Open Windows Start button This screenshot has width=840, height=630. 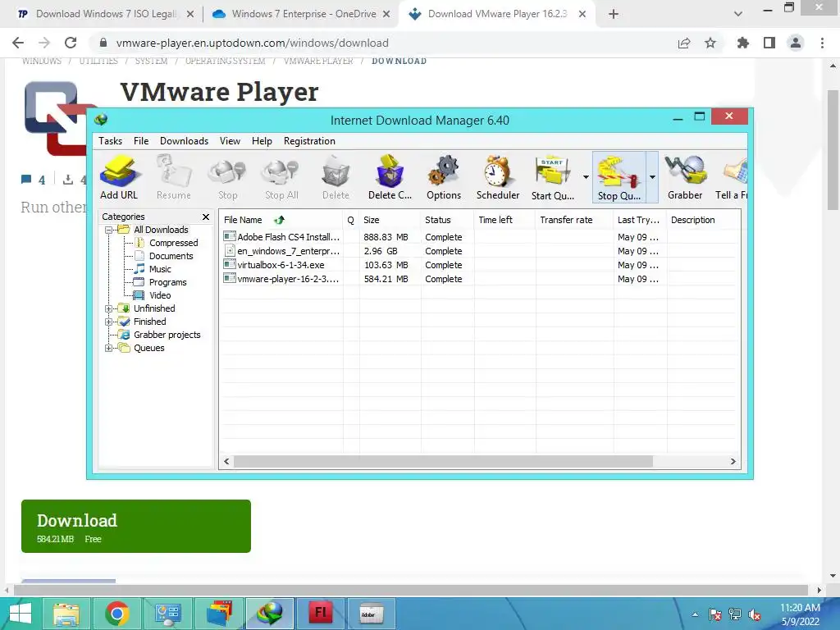point(20,614)
